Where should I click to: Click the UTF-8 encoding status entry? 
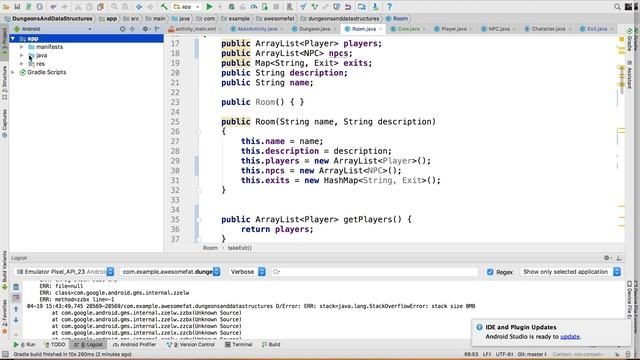504,354
